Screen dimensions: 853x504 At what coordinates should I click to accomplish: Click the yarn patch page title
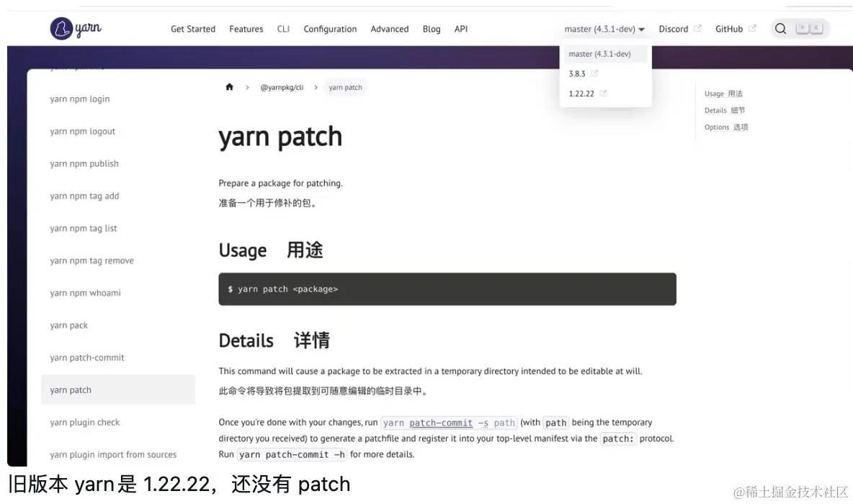coord(280,136)
